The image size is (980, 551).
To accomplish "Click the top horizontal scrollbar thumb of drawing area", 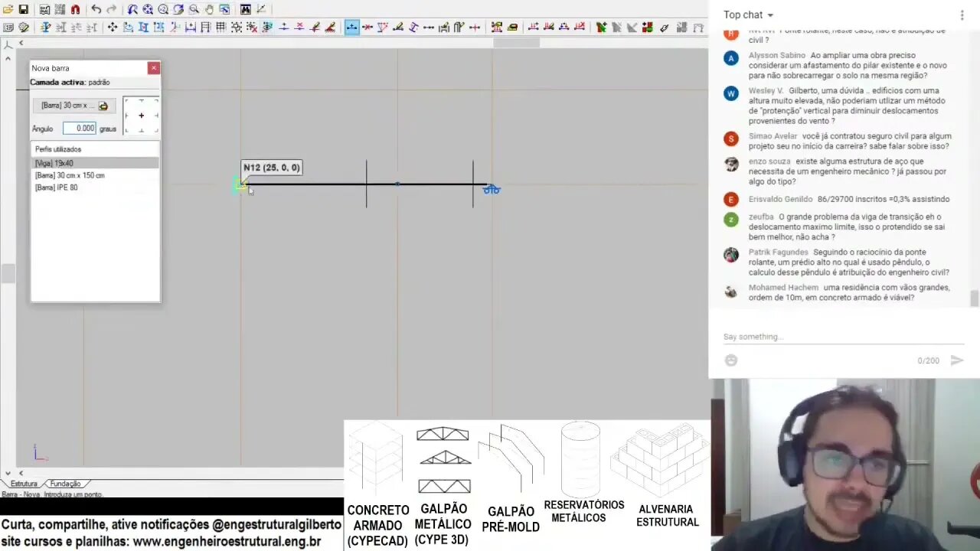I will pos(516,43).
